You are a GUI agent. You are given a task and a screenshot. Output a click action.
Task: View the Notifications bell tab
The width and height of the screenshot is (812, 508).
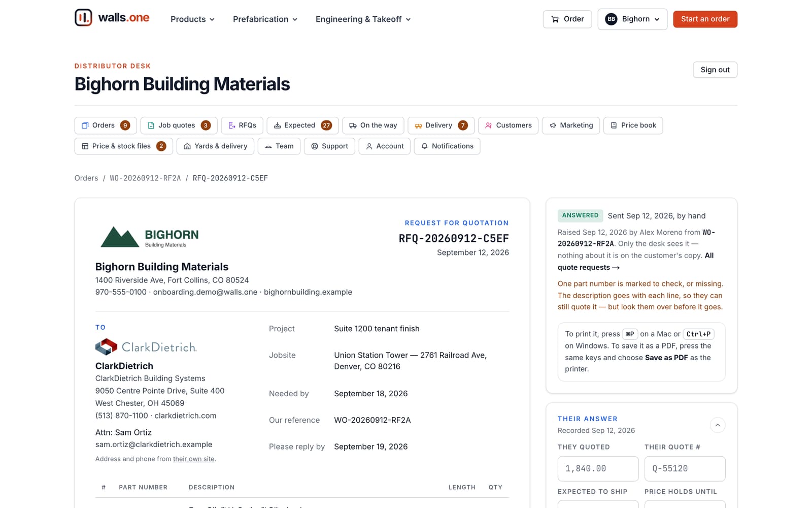pyautogui.click(x=447, y=146)
